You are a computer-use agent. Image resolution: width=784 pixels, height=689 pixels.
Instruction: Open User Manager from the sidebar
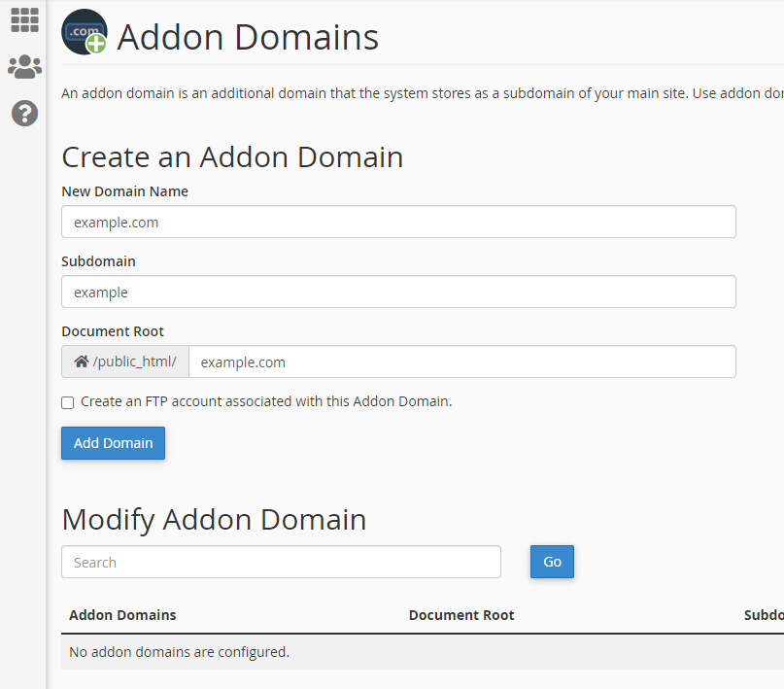[x=24, y=67]
